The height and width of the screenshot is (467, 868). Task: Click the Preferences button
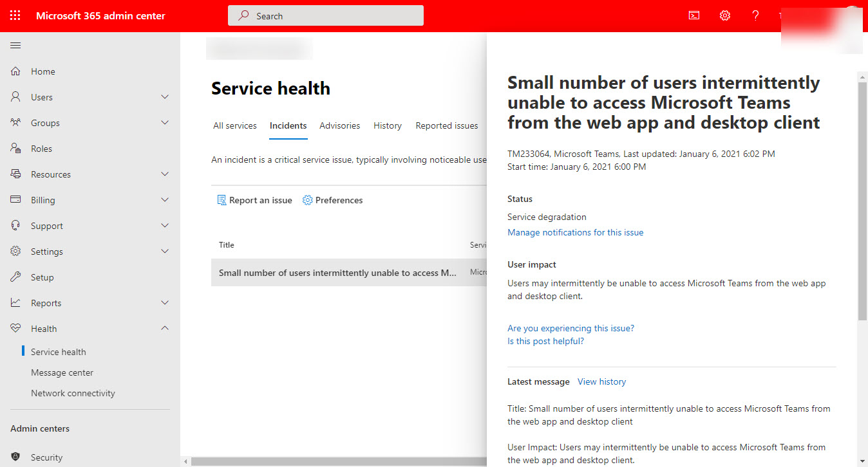click(x=333, y=200)
